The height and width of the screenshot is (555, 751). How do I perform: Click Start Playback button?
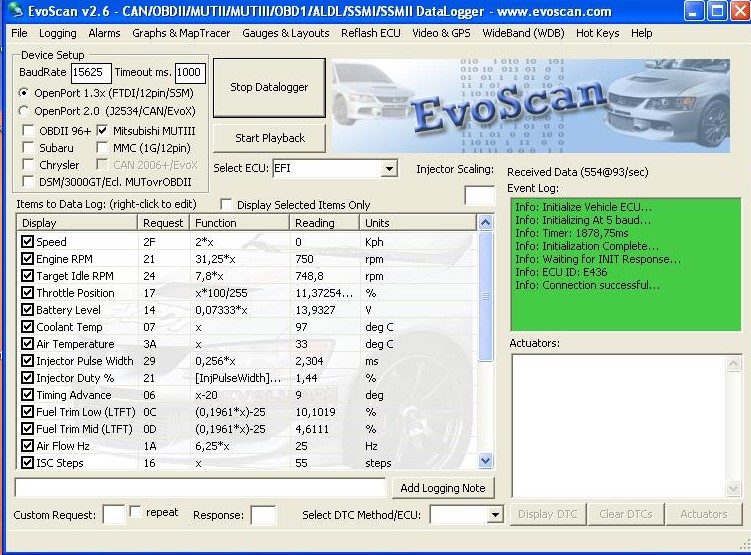coord(269,138)
